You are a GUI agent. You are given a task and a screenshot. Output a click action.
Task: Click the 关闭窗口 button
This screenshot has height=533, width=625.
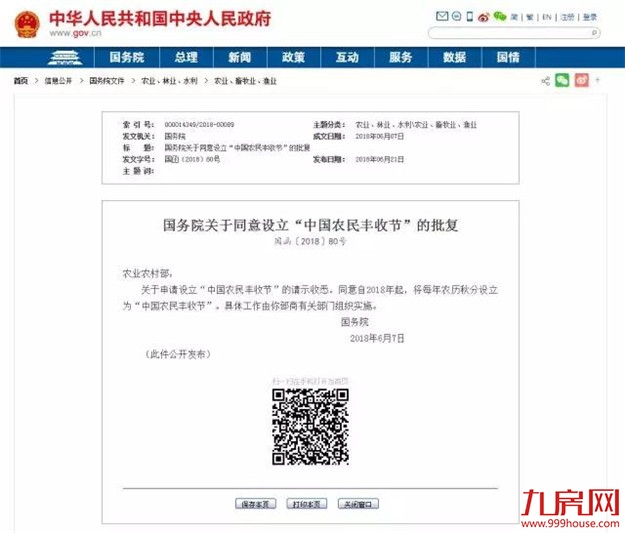pyautogui.click(x=358, y=504)
